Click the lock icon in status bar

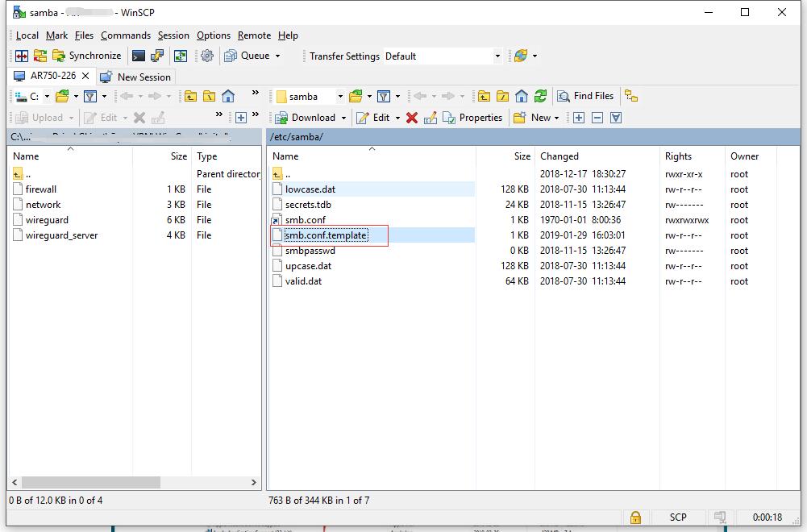coord(635,517)
